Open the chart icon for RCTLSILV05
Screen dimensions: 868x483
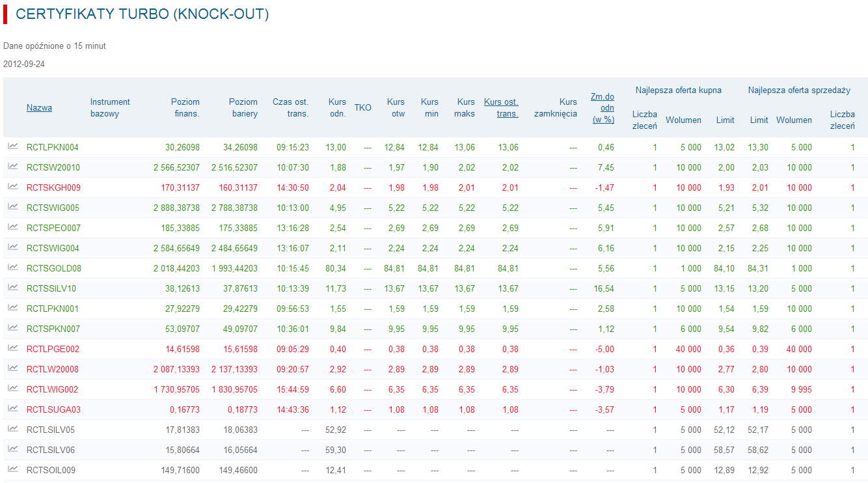[x=13, y=429]
